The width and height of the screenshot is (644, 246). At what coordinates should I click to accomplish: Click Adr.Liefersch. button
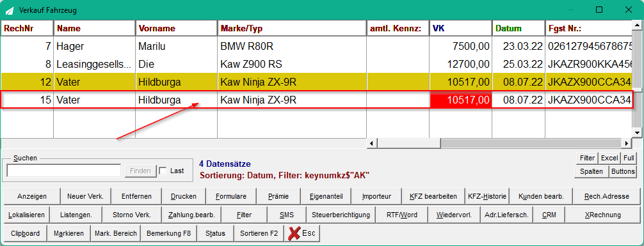pos(507,215)
